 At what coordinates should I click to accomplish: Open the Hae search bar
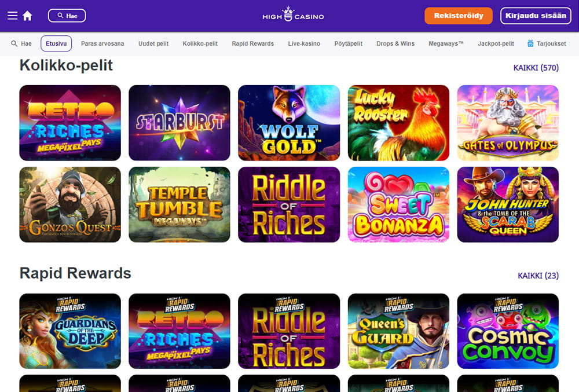(x=67, y=15)
